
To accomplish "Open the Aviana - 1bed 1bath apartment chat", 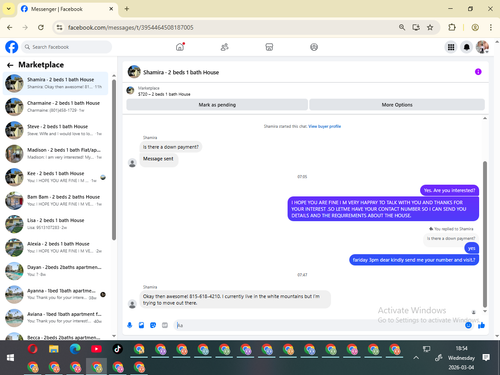I will (x=55, y=318).
